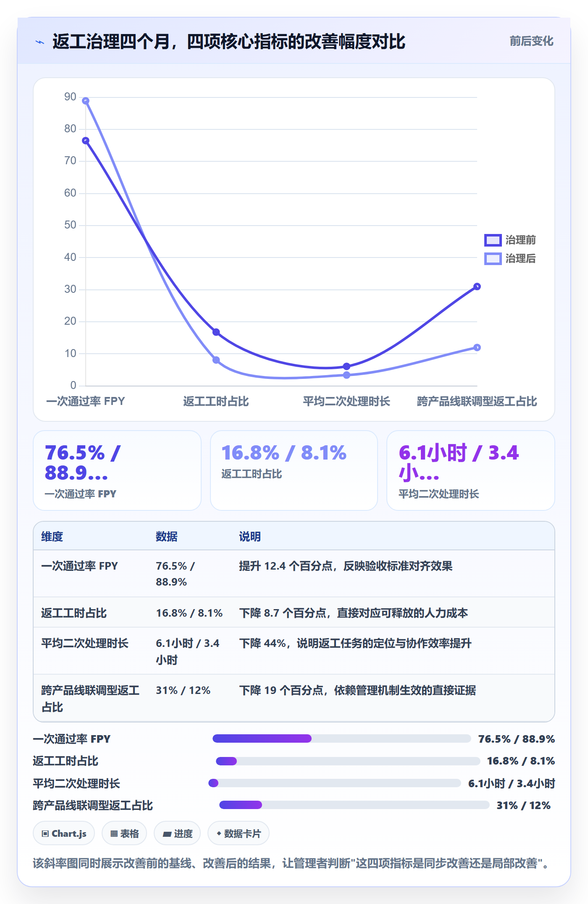This screenshot has height=904, width=588.
Task: Click the 治理前 data point at 一次通过率 FPY
Action: pos(86,141)
